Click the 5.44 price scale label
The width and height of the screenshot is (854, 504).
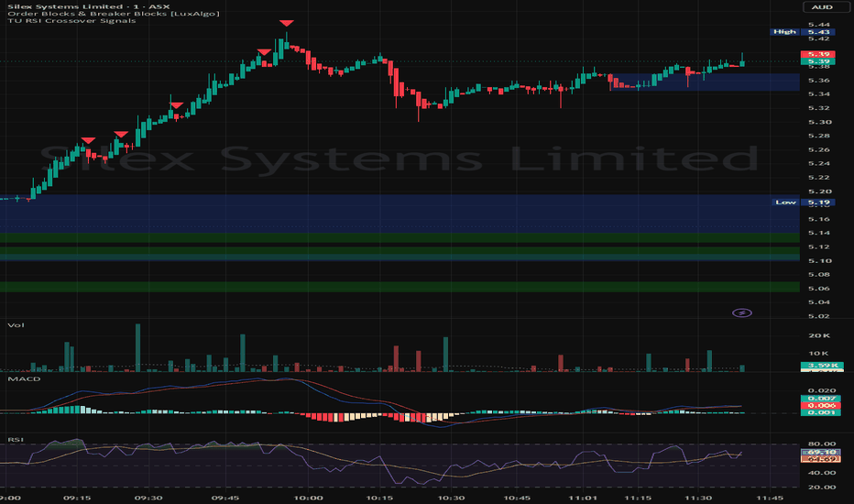(x=819, y=25)
